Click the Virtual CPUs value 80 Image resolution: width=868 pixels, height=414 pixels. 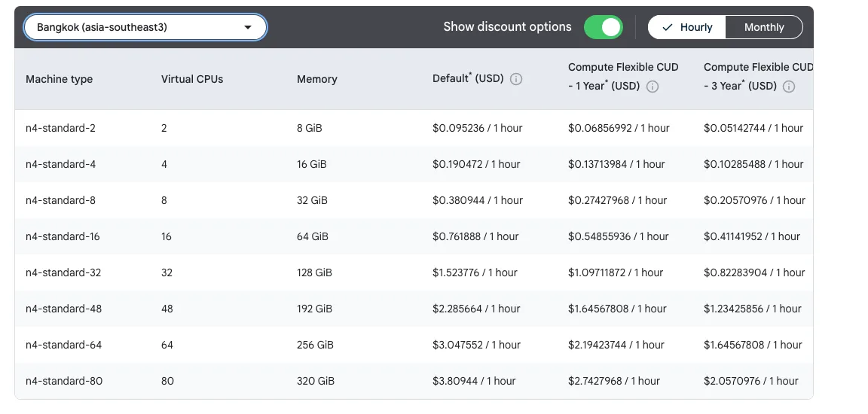(167, 381)
